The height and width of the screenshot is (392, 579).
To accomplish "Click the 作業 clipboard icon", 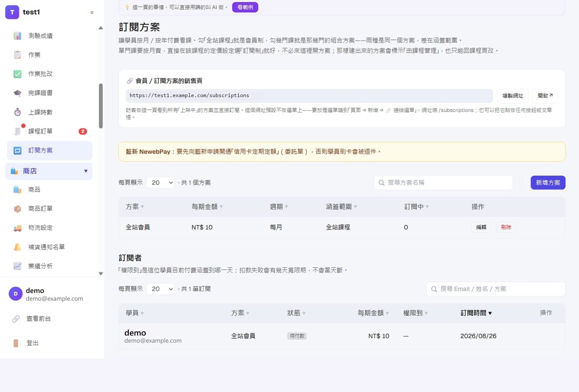I will point(18,55).
